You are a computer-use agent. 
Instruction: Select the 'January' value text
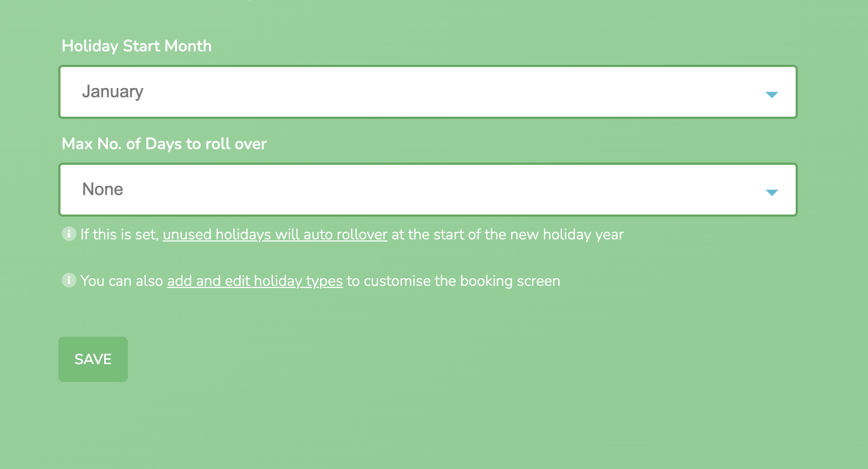113,92
